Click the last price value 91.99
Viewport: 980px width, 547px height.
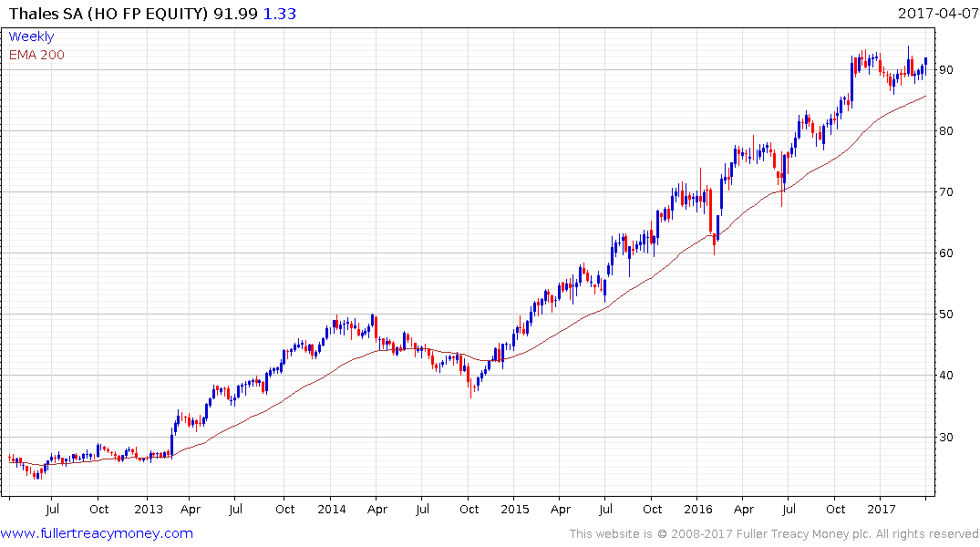(x=235, y=14)
